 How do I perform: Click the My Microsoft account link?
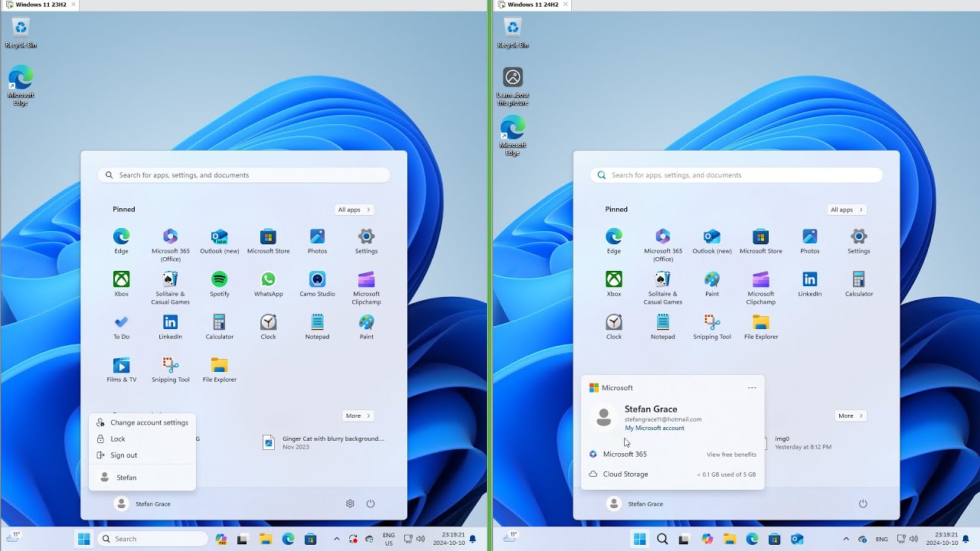pyautogui.click(x=655, y=428)
